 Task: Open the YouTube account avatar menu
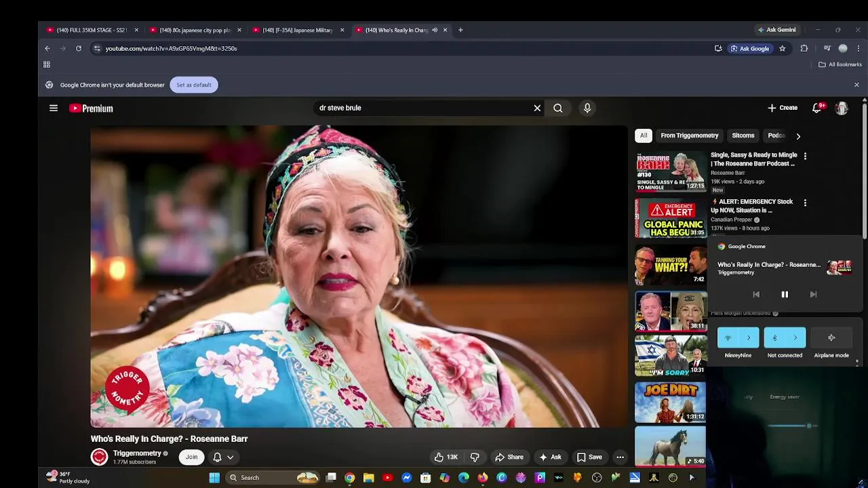[842, 108]
